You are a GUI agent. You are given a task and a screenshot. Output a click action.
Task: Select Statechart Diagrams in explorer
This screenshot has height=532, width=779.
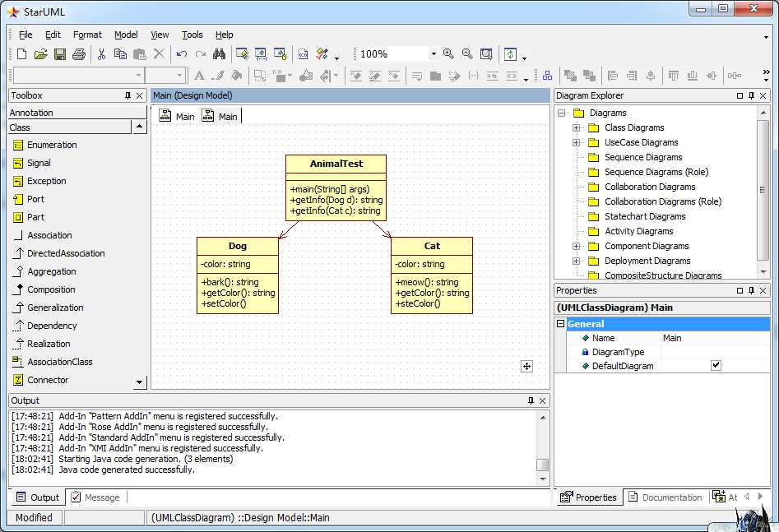644,216
